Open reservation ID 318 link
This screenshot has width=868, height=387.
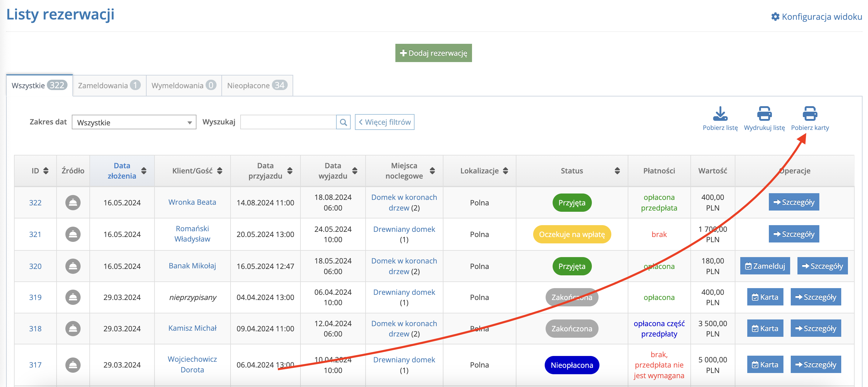point(35,329)
